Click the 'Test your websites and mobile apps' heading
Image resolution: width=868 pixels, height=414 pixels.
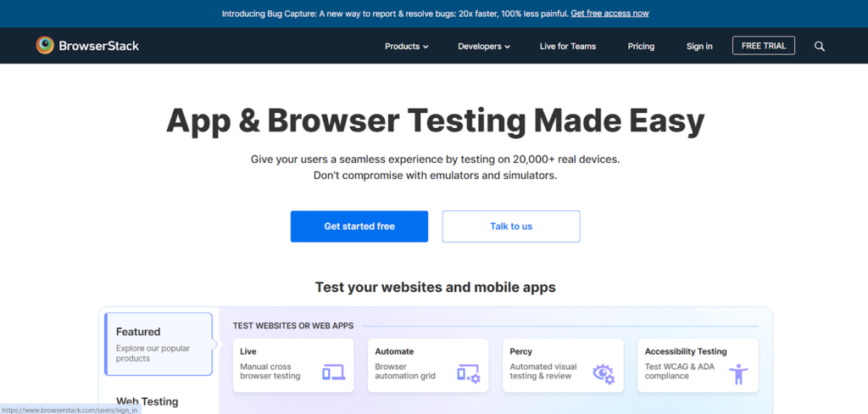435,287
